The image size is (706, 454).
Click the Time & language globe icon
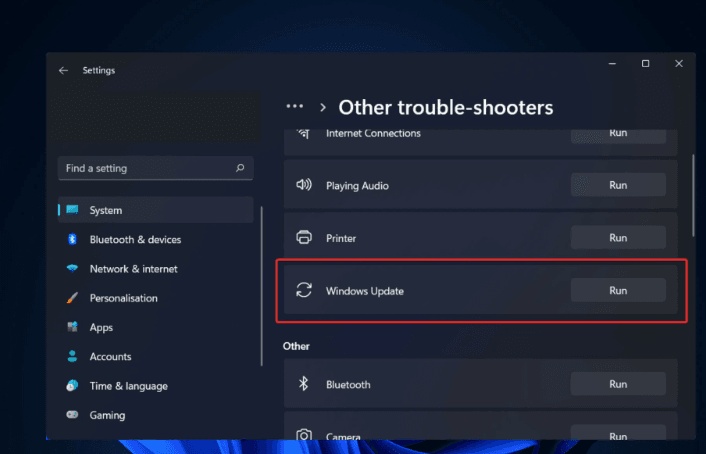click(72, 386)
